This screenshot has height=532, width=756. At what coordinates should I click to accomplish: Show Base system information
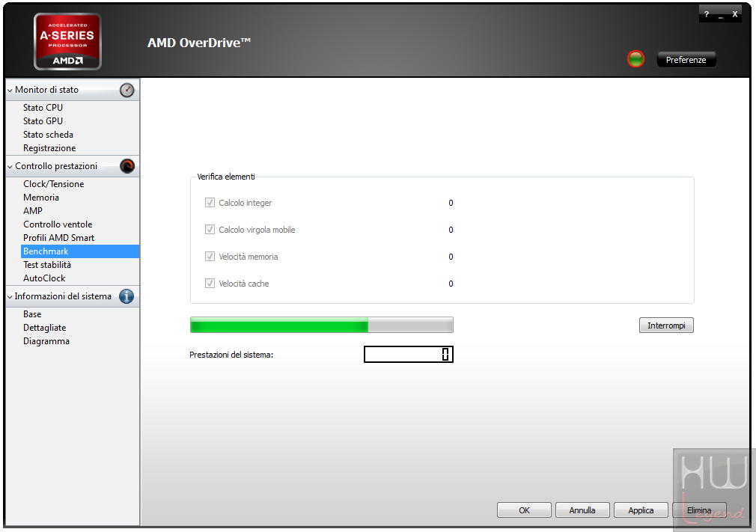[x=32, y=314]
